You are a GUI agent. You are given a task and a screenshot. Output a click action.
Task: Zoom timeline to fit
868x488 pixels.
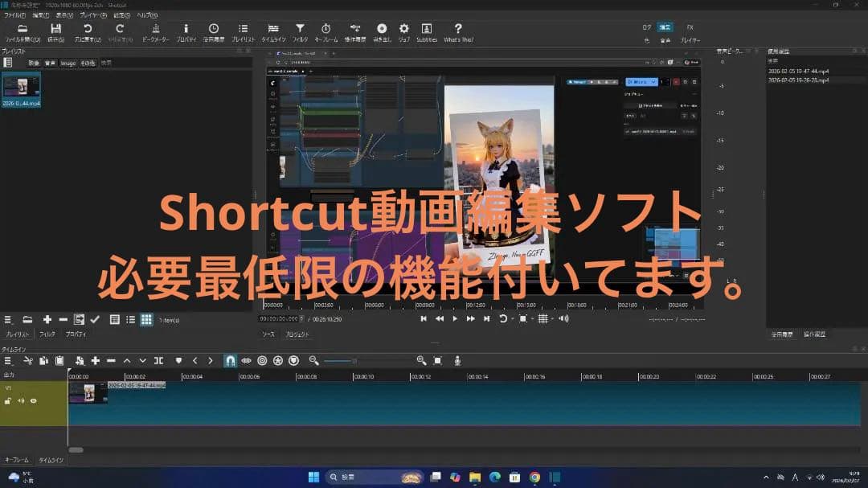click(x=437, y=361)
